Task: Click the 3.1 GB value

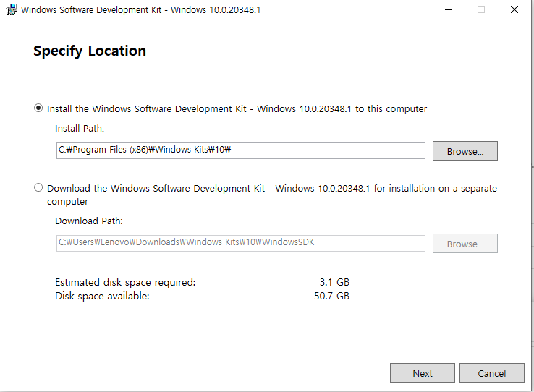Action: pyautogui.click(x=334, y=282)
